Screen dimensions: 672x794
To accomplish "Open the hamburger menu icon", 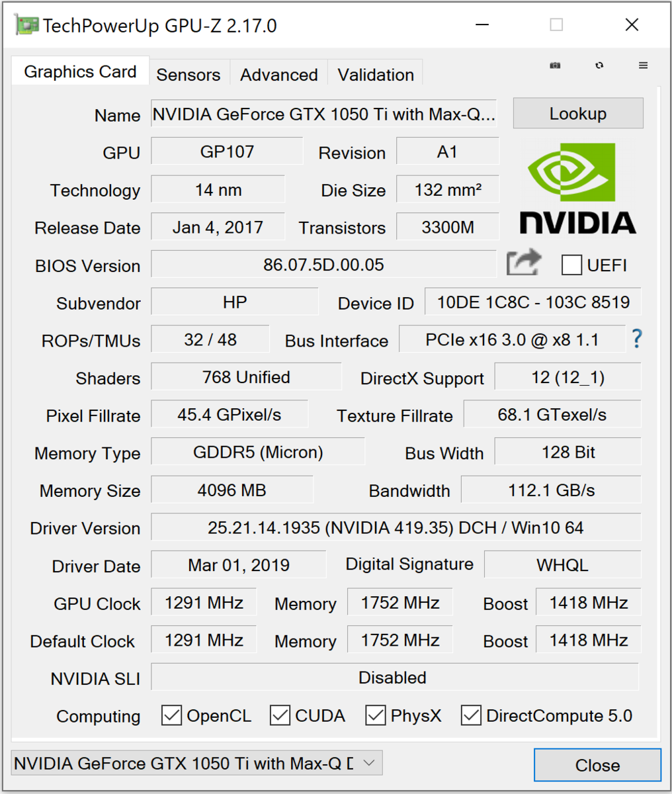I will (x=643, y=66).
